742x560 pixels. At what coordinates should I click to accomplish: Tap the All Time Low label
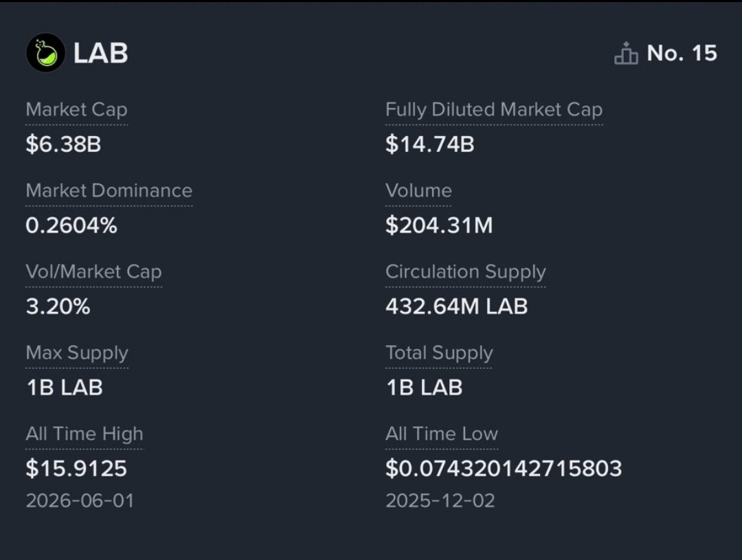click(442, 434)
